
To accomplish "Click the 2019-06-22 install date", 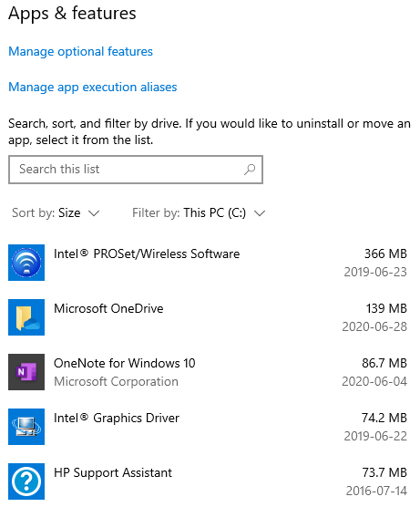I will 375,436.
